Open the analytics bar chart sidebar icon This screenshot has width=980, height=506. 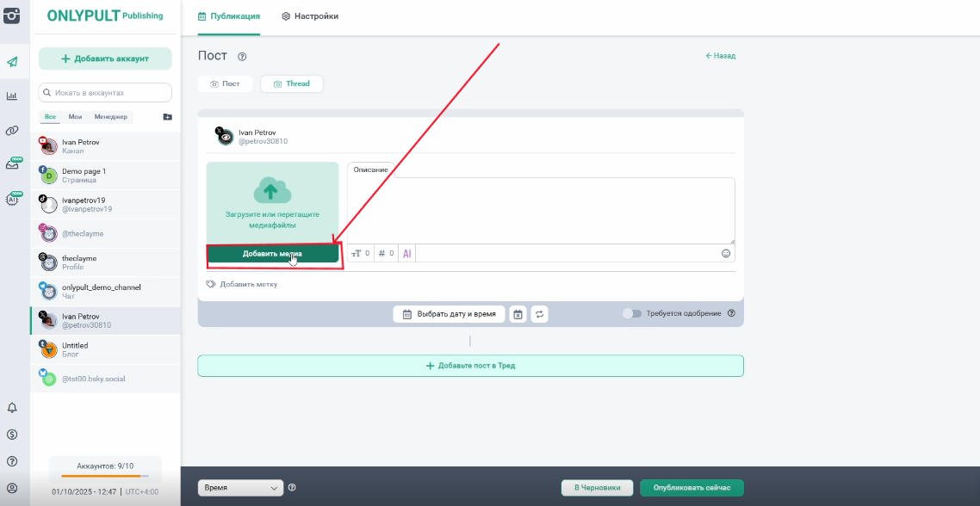click(12, 96)
